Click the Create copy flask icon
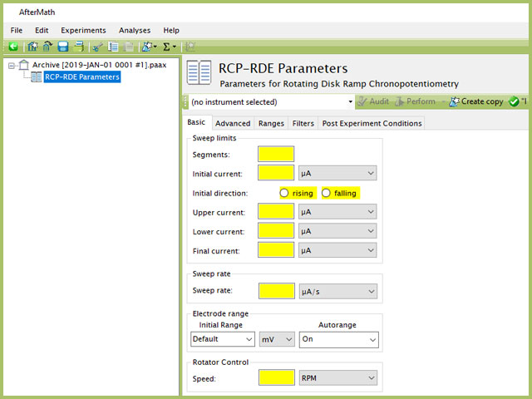The width and height of the screenshot is (532, 399). [x=454, y=101]
